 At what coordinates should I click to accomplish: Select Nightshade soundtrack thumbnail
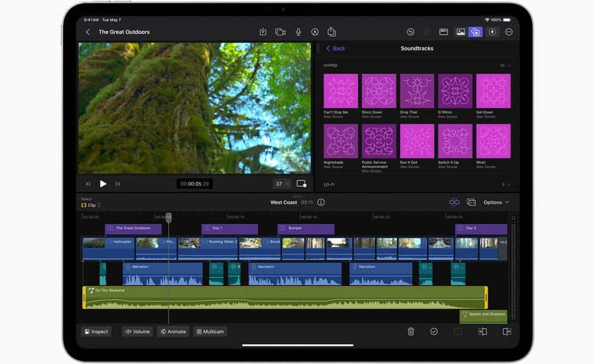tap(341, 141)
